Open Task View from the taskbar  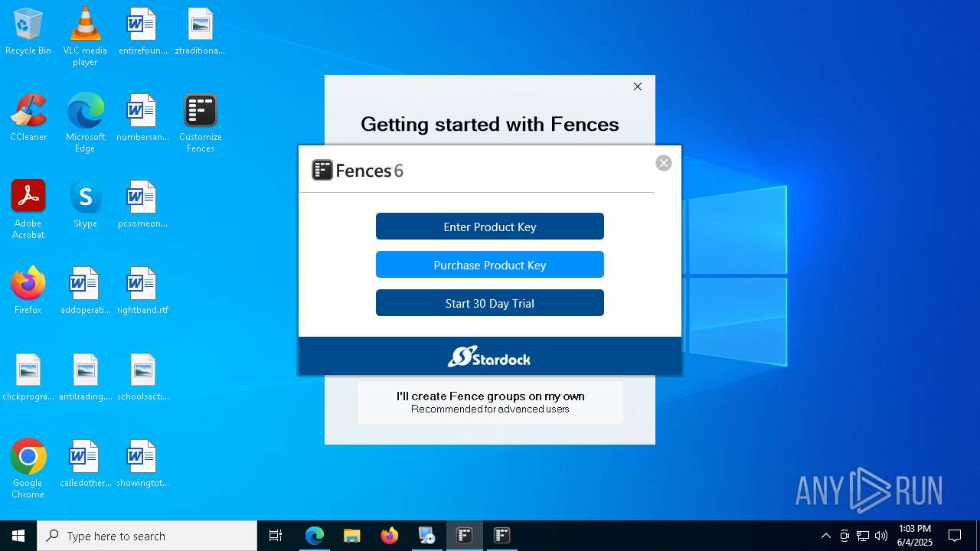click(x=276, y=536)
